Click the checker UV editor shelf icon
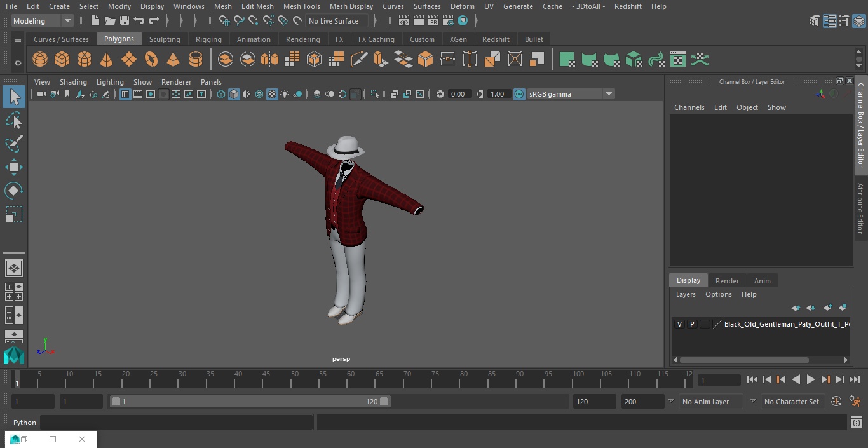 click(x=678, y=60)
